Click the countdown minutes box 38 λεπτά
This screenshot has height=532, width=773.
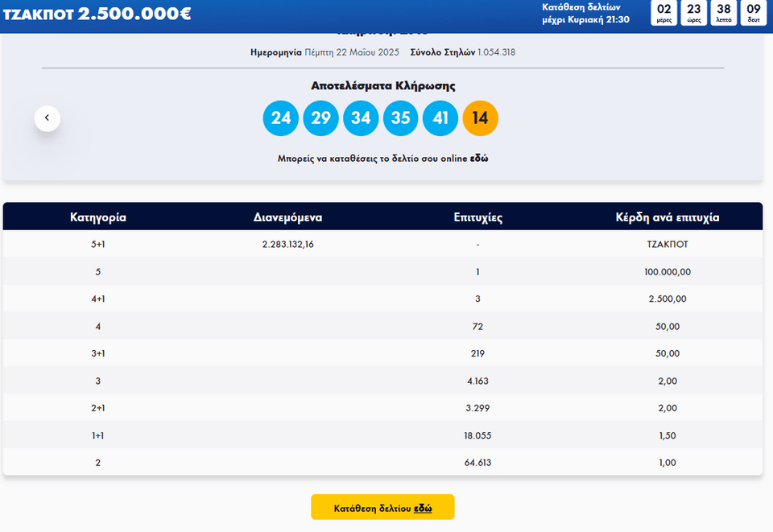coord(724,13)
